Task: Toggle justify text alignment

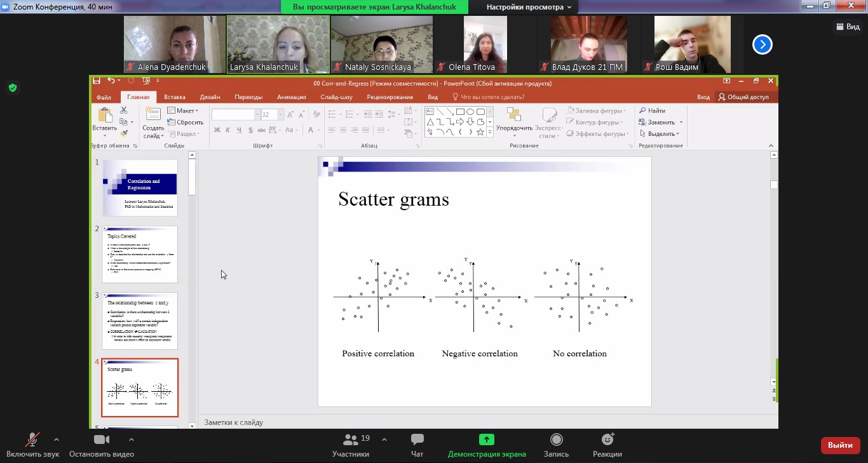Action: point(366,130)
